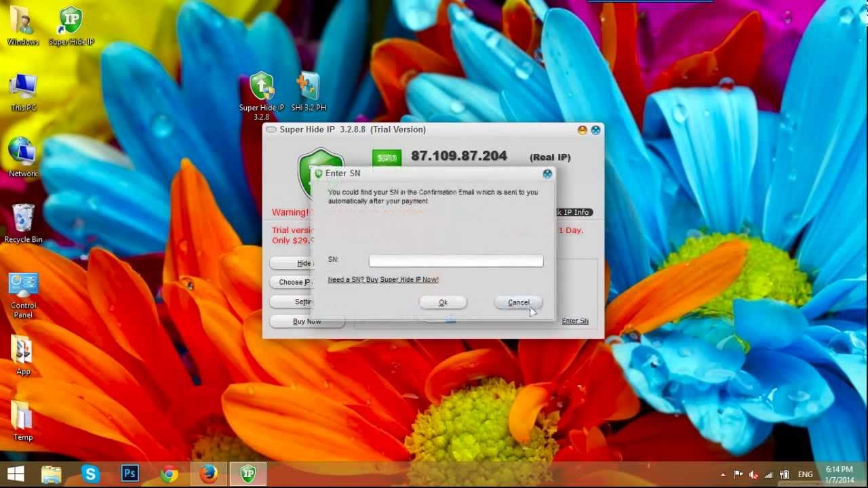Viewport: 868px width, 488px height.
Task: Close the Super Hide IP main window
Action: (595, 129)
